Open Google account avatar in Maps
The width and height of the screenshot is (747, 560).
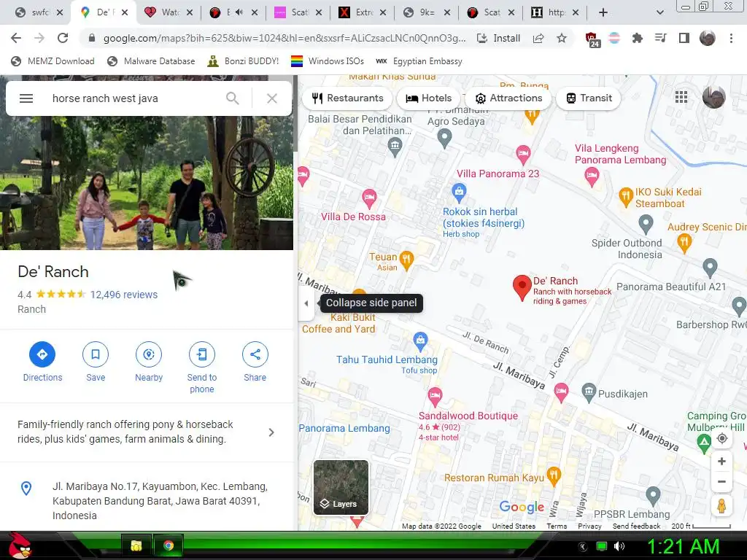click(x=713, y=97)
